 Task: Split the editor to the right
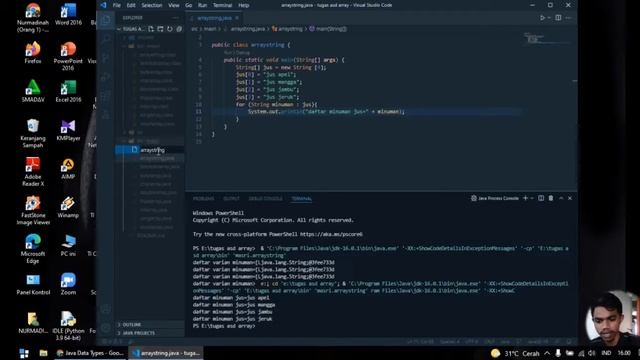[x=558, y=18]
